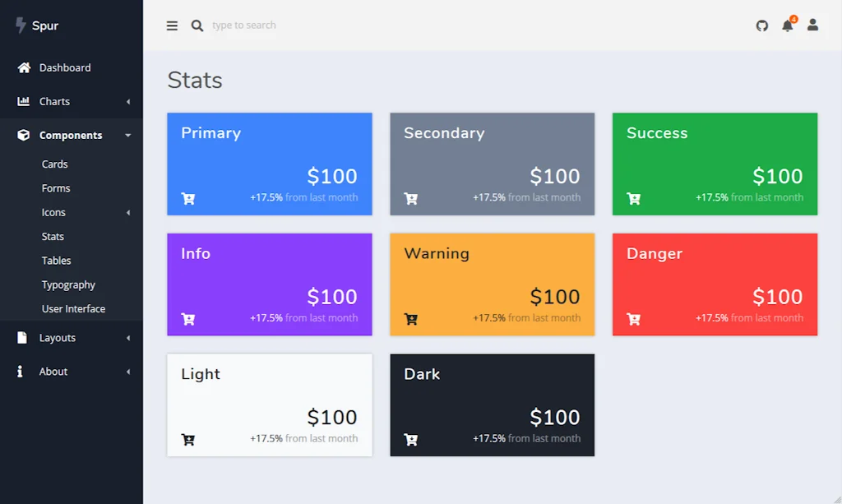Open the notifications bell with badge
This screenshot has height=504, width=842.
click(787, 25)
